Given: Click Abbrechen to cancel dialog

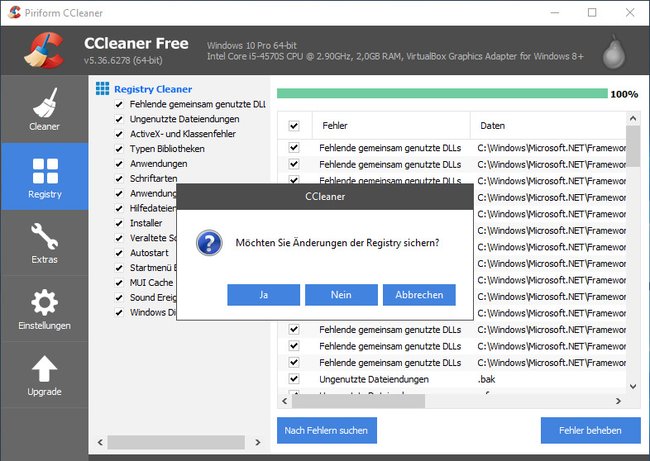Looking at the screenshot, I should (x=419, y=295).
